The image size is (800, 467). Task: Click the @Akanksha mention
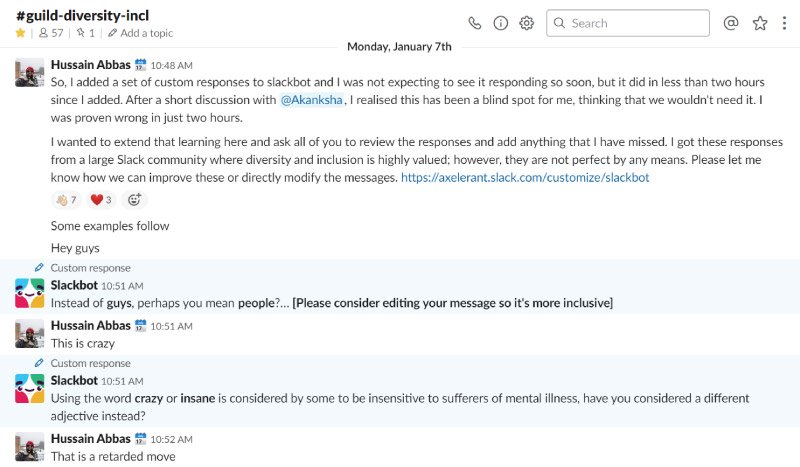[x=312, y=100]
